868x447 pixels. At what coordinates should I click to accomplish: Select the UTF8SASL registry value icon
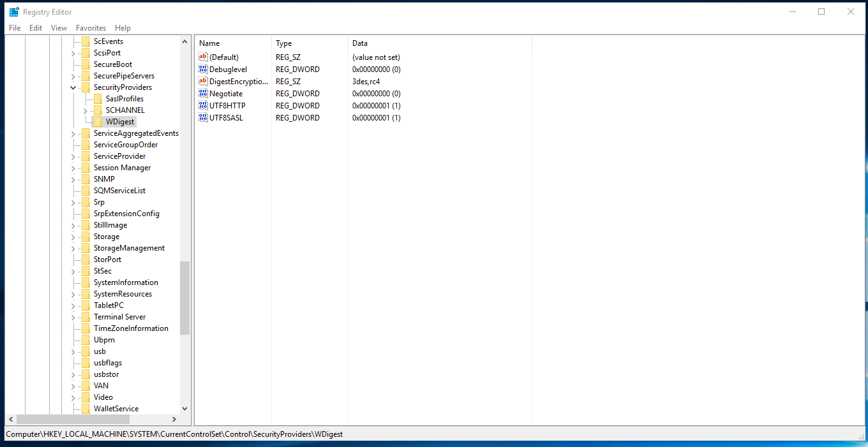point(204,118)
